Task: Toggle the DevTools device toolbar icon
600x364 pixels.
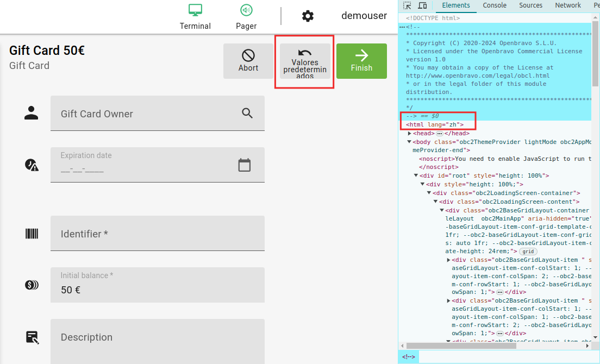Action: coord(422,5)
